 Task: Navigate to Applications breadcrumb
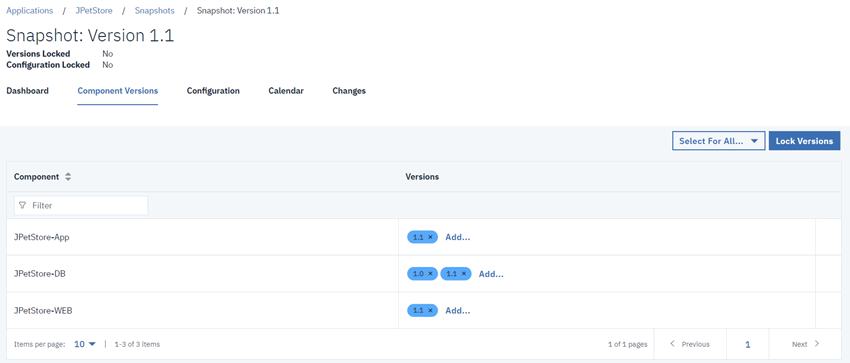point(30,10)
